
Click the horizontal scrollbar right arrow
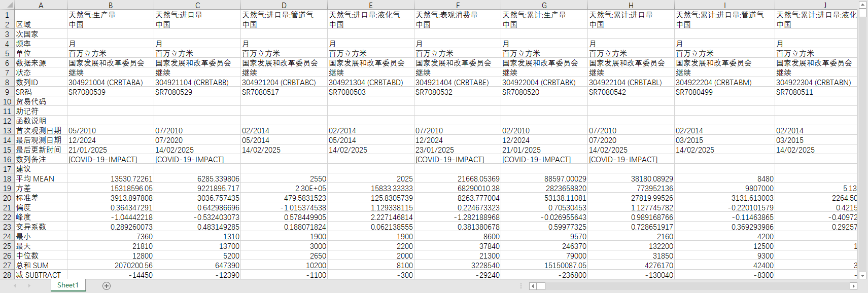coord(853,286)
